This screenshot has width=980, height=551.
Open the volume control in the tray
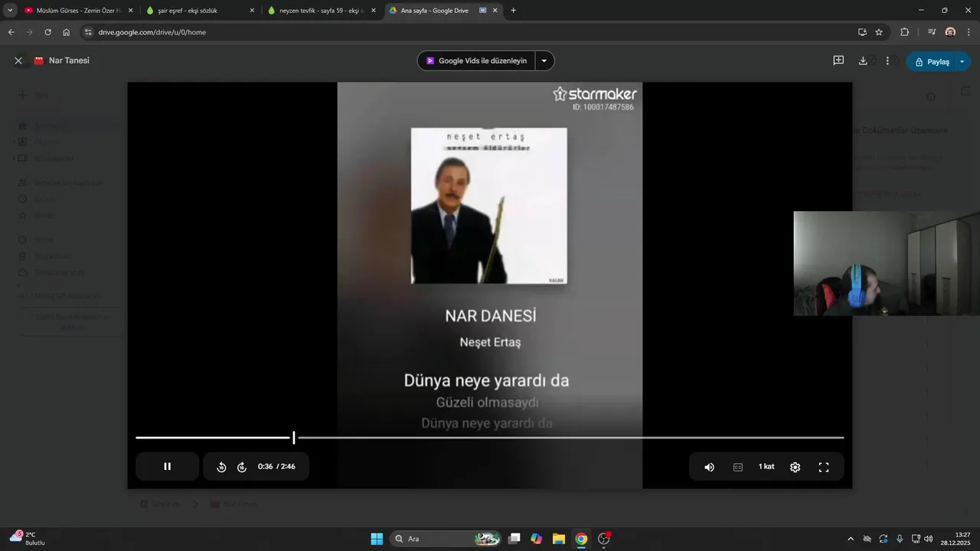click(929, 539)
